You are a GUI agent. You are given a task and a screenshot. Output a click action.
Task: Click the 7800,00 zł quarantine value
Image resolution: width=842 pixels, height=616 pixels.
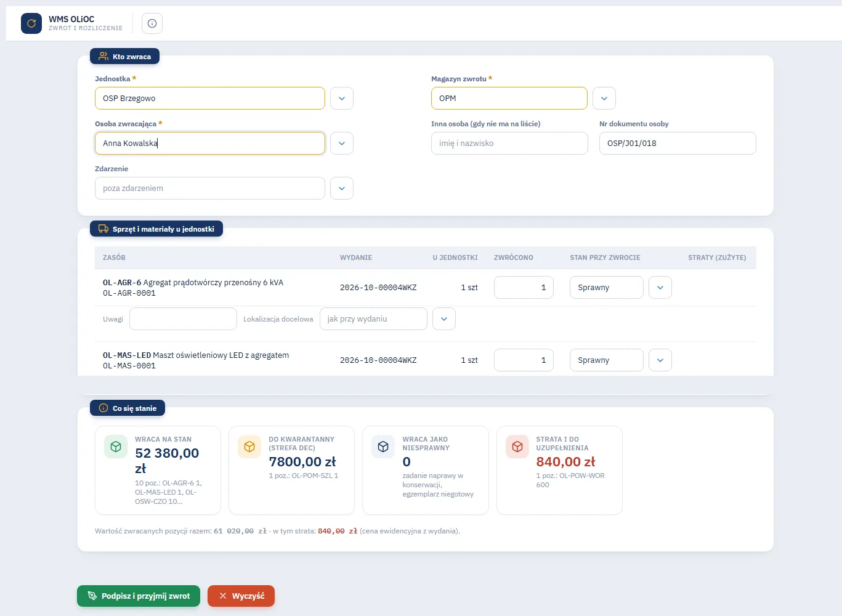point(302,461)
